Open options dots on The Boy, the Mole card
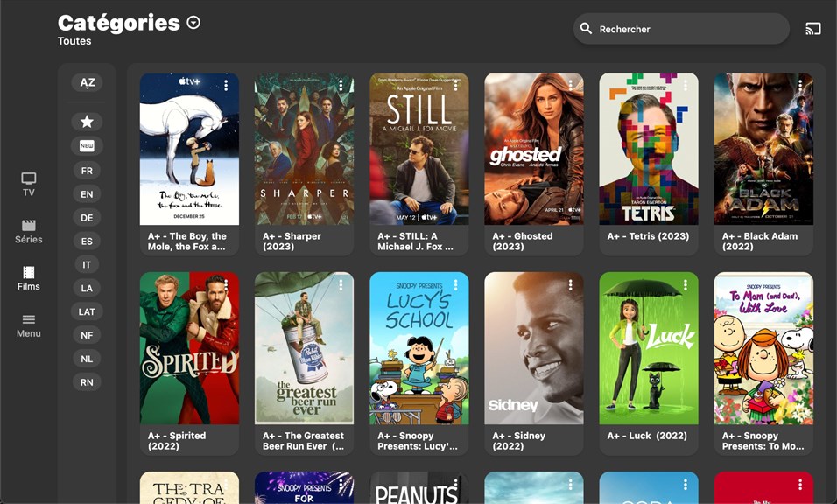This screenshot has width=837, height=504. [226, 86]
